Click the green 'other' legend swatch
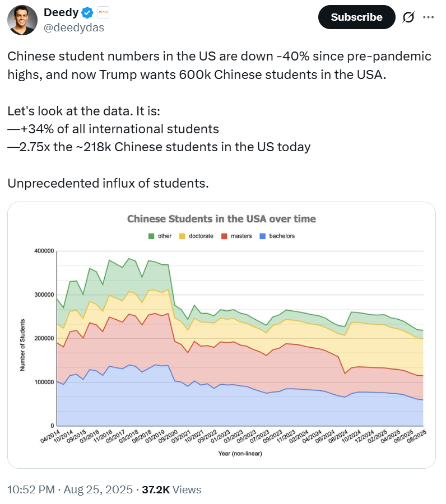The image size is (446, 504). tap(151, 236)
